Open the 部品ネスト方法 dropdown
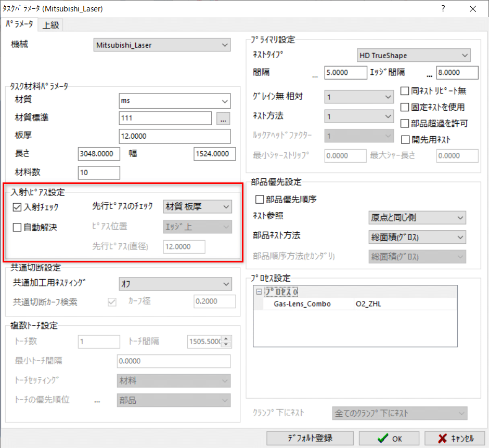The image size is (489, 448). (417, 238)
